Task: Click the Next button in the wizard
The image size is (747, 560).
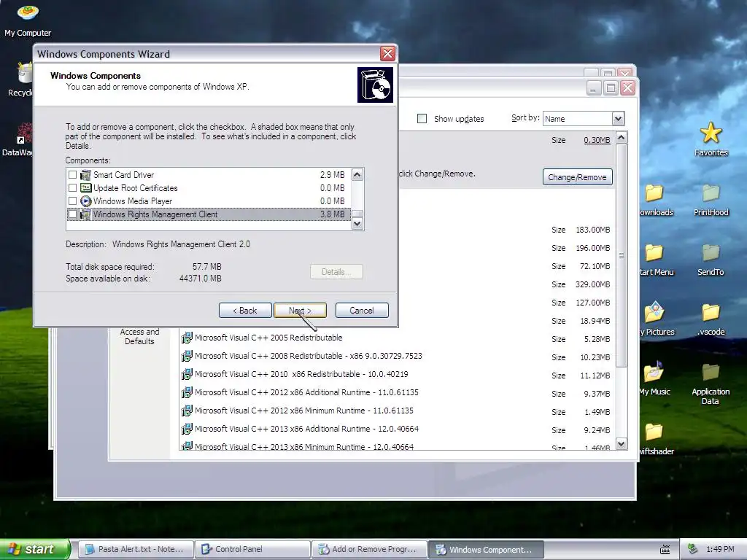Action: click(300, 311)
